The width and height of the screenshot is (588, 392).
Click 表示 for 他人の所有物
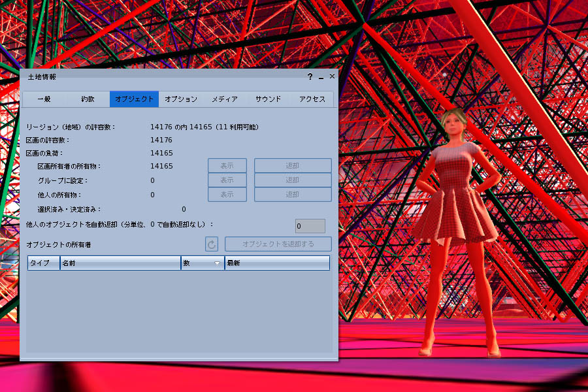(x=227, y=194)
